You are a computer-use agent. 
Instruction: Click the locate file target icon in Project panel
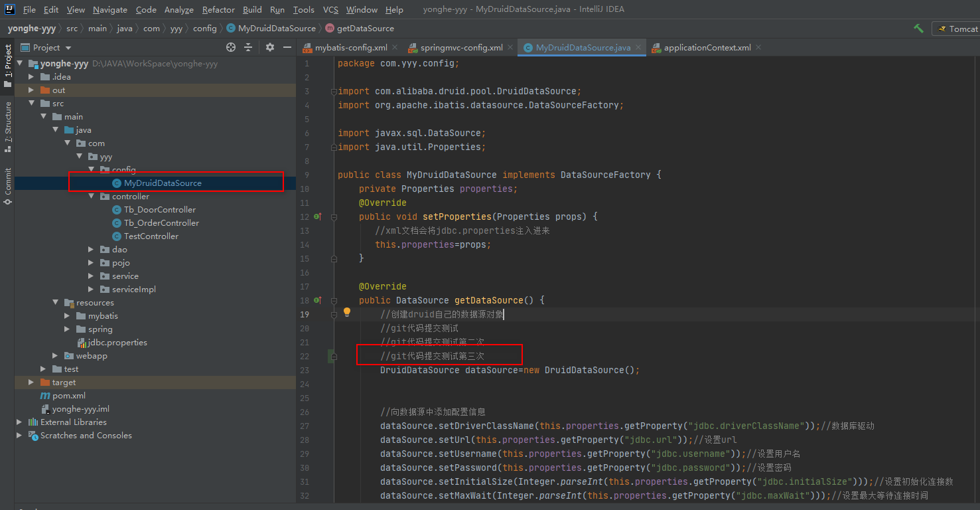point(231,47)
